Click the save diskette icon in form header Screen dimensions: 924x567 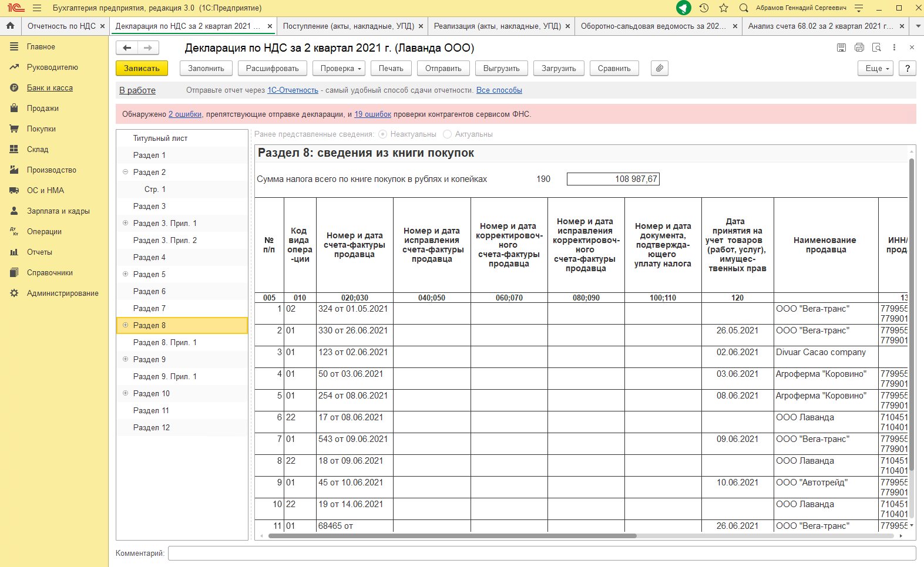[x=841, y=48]
